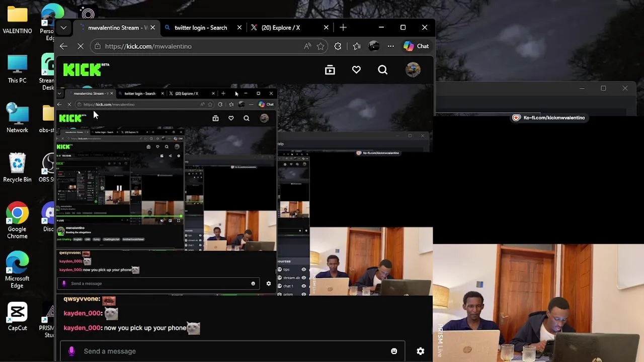Open the Kick search magnifier icon

click(383, 70)
